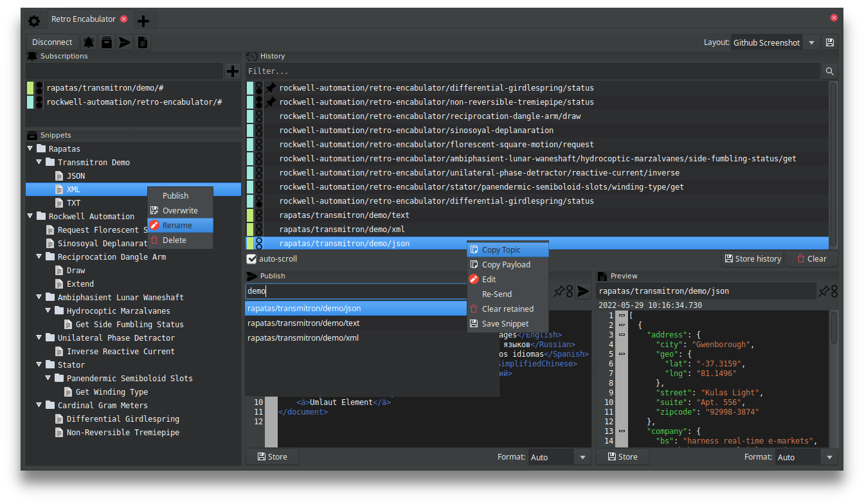This screenshot has width=864, height=504.
Task: Choose Overwrite in snippet context menu
Action: 181,210
